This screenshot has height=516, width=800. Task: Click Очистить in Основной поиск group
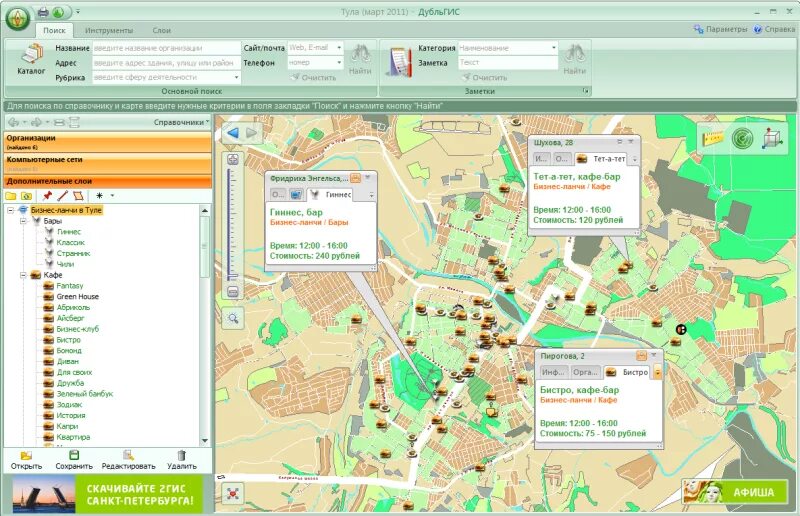point(314,78)
